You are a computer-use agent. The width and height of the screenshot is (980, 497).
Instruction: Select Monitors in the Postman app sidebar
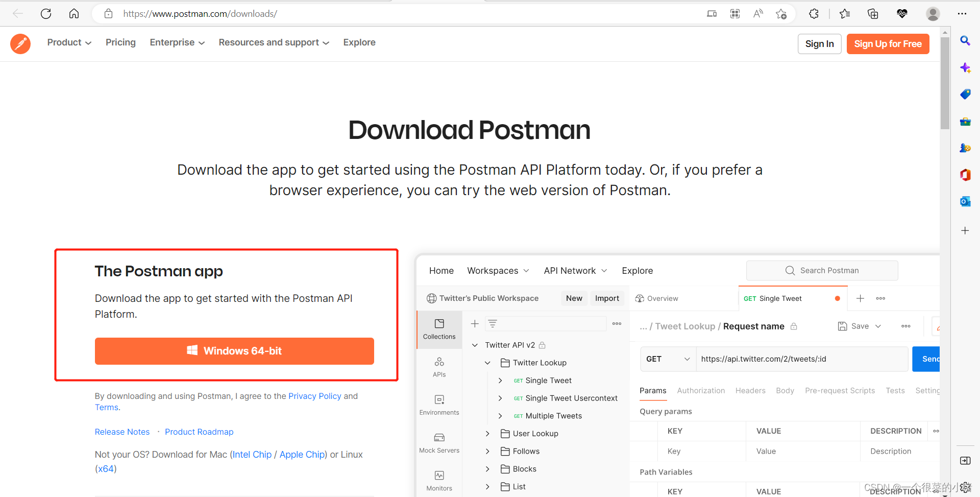[439, 481]
